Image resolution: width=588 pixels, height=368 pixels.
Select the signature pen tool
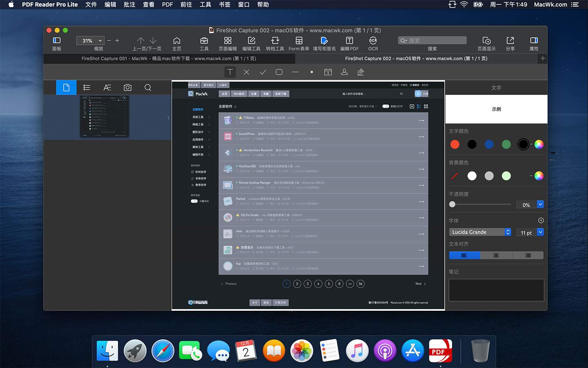(361, 72)
